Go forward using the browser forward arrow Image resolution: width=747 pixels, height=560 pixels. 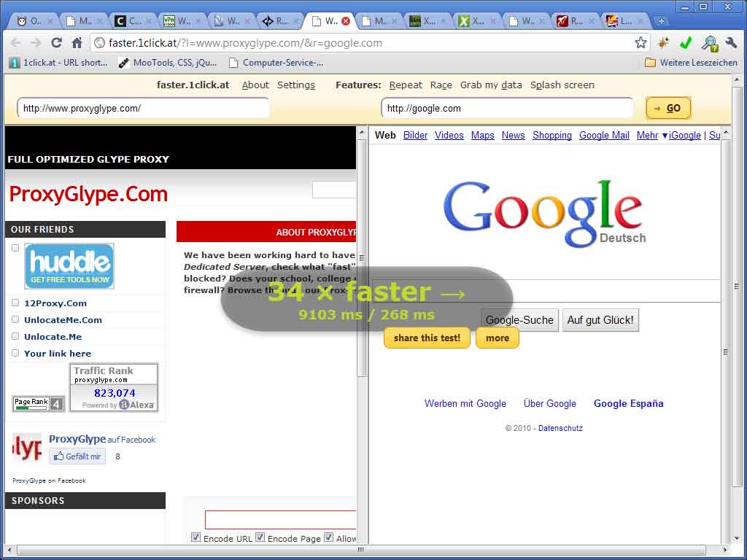coord(36,43)
